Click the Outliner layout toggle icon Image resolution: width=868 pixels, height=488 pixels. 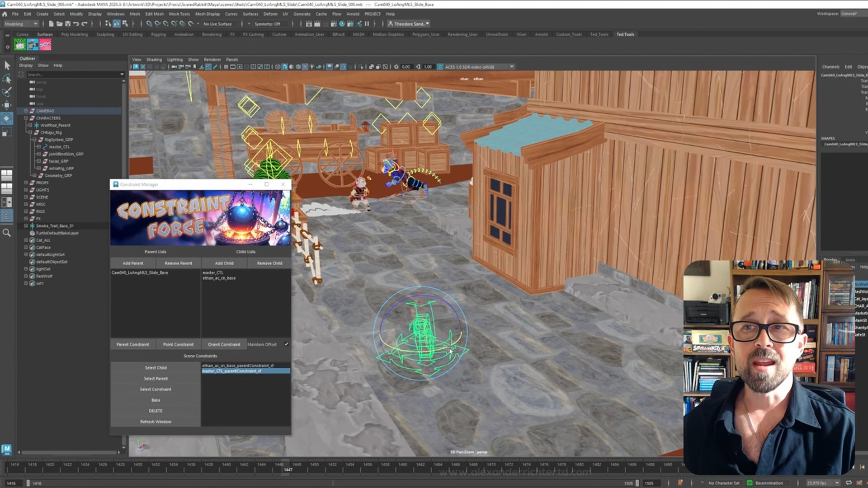[x=7, y=216]
